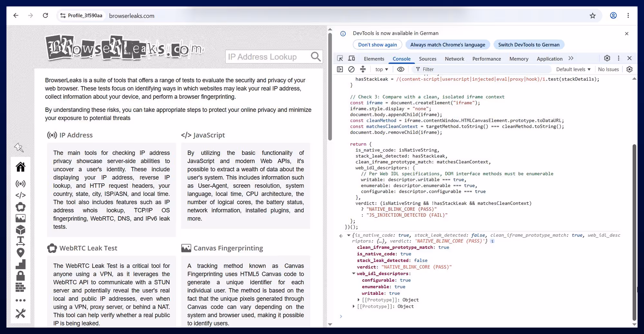Open the Network tab
Image resolution: width=644 pixels, height=334 pixels.
454,59
